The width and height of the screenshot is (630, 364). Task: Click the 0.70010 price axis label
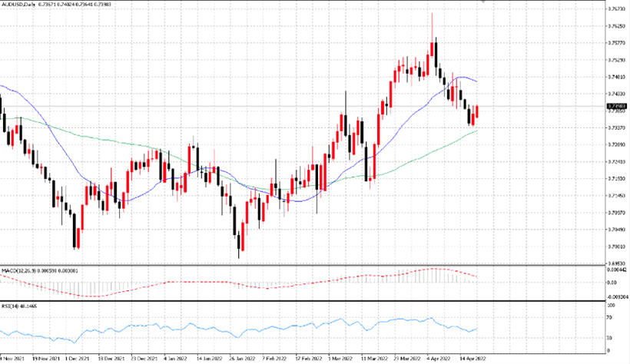616,247
